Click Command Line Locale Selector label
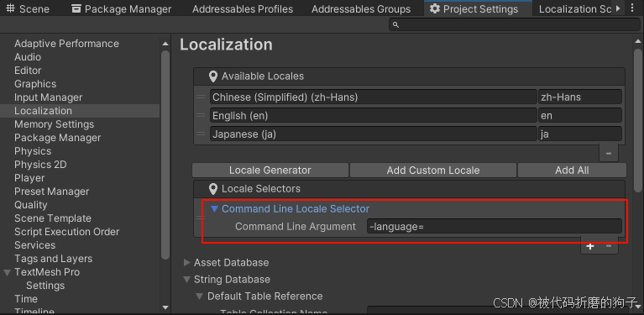Image resolution: width=644 pixels, height=315 pixels. [x=296, y=209]
